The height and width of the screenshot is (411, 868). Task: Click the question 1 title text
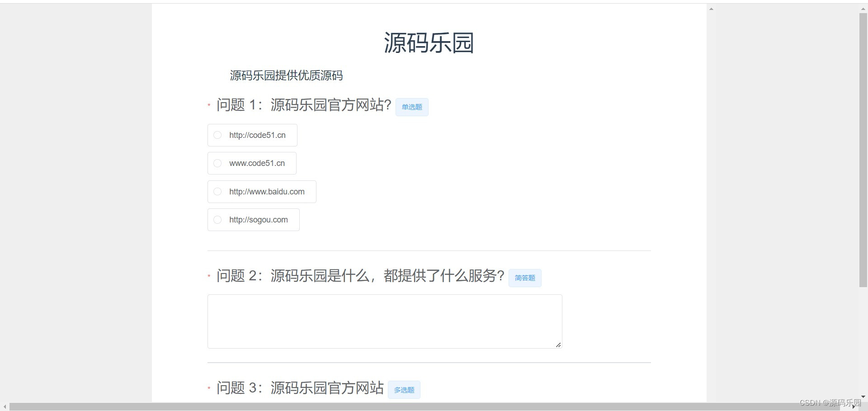coord(304,105)
